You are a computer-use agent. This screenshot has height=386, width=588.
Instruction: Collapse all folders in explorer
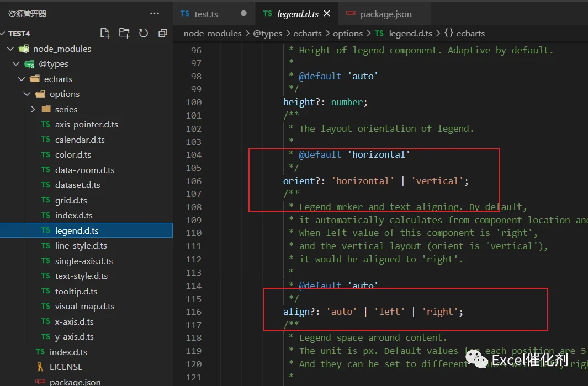[163, 33]
